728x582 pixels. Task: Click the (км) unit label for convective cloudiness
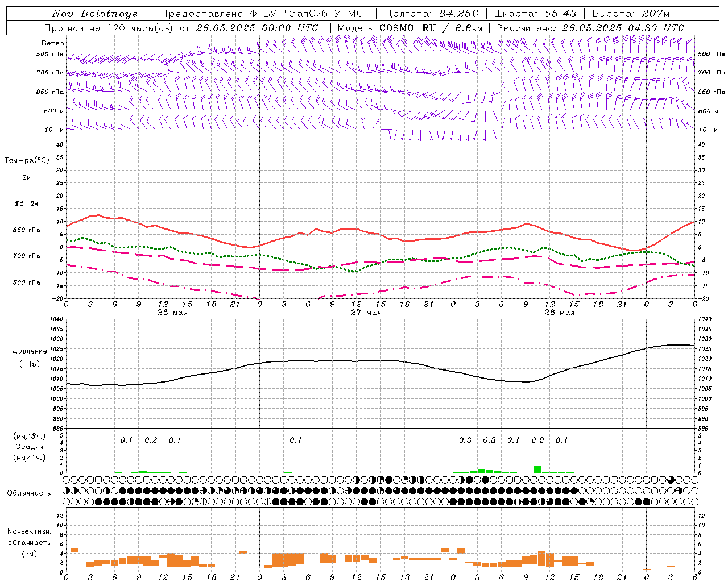[x=29, y=554]
